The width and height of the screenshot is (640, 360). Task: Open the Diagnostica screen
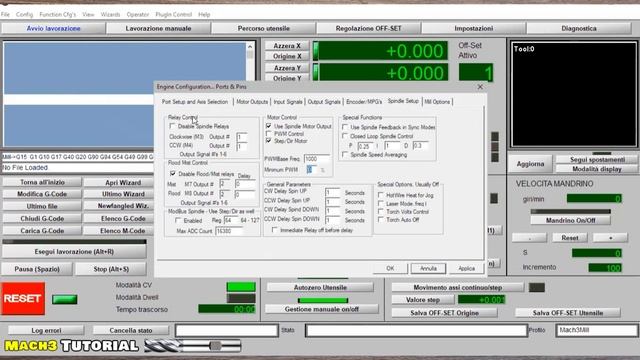579,29
